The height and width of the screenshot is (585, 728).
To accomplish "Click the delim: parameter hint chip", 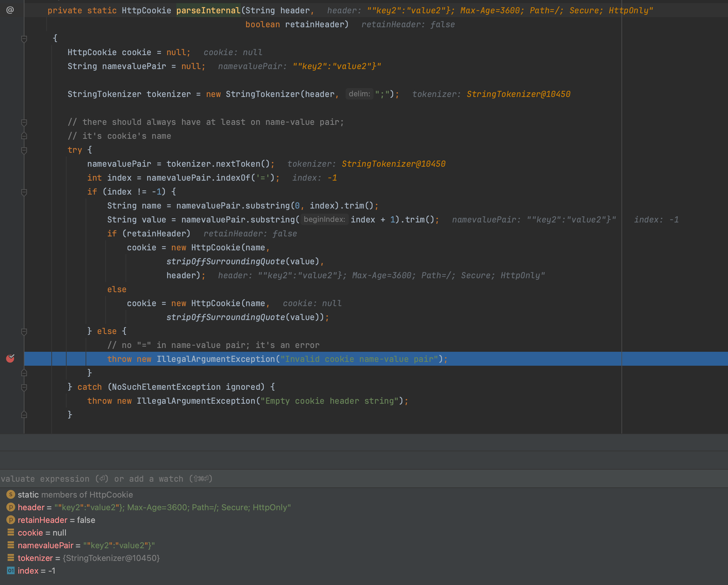I will [359, 94].
